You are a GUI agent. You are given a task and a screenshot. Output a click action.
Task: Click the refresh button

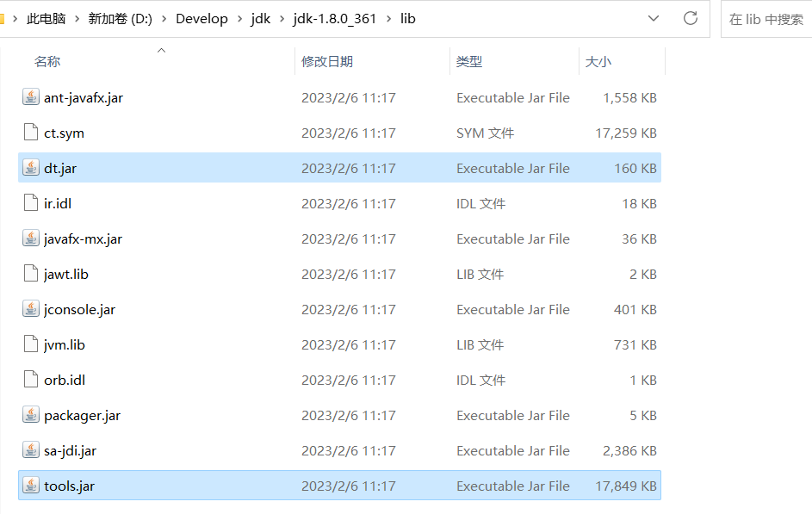[x=690, y=18]
